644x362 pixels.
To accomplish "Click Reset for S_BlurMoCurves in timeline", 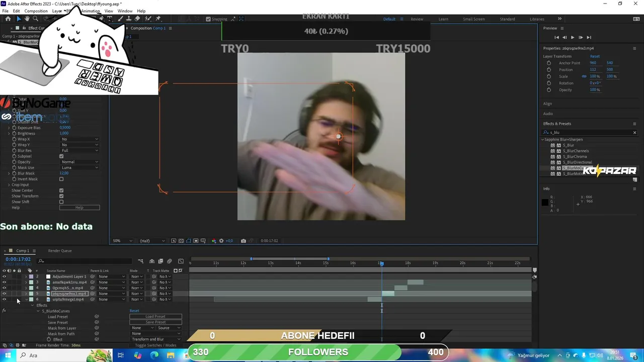I will (x=134, y=311).
